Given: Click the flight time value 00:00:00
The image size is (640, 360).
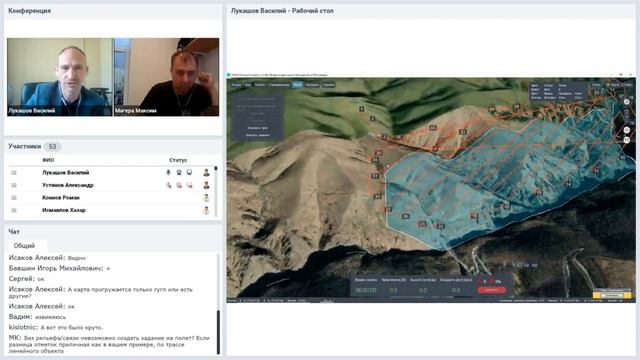Looking at the screenshot, I should point(366,290).
